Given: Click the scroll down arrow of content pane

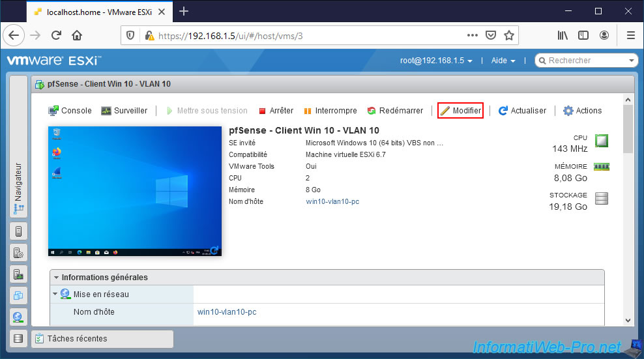Looking at the screenshot, I should click(628, 321).
